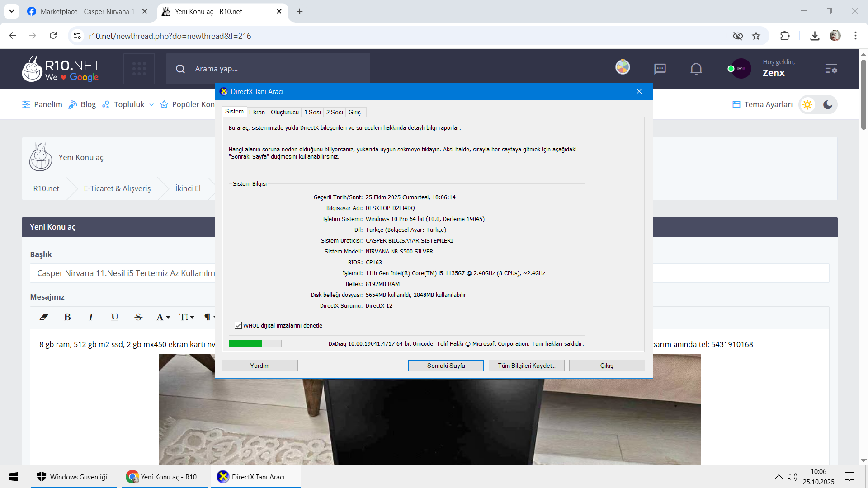Toggle strikethrough formatting in editor

coord(139,317)
